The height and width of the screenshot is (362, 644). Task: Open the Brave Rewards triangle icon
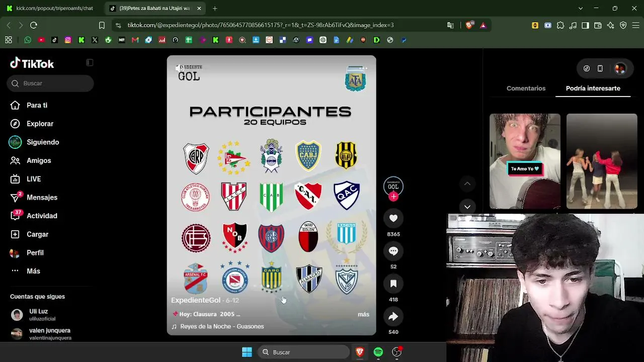tap(483, 25)
